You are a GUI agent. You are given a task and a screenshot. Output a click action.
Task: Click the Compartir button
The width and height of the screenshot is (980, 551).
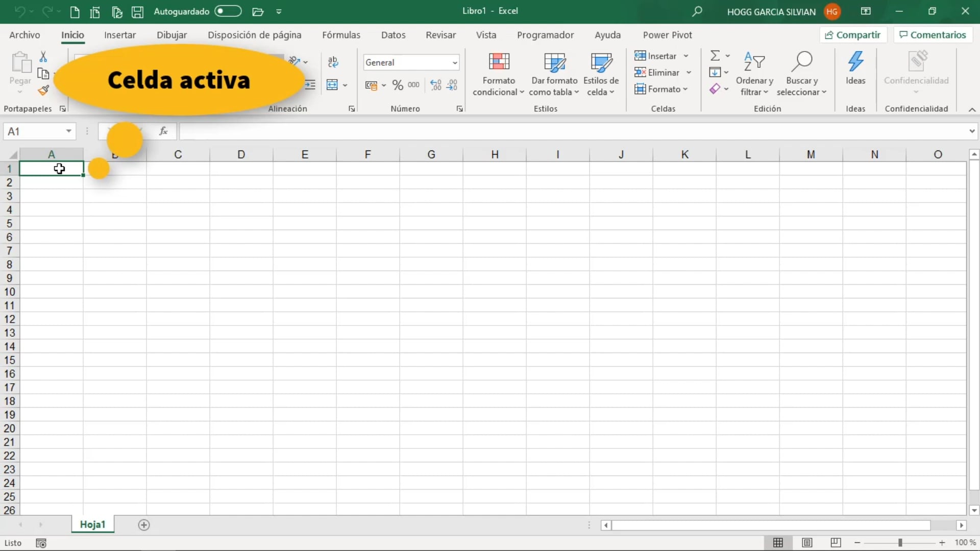[x=853, y=34]
